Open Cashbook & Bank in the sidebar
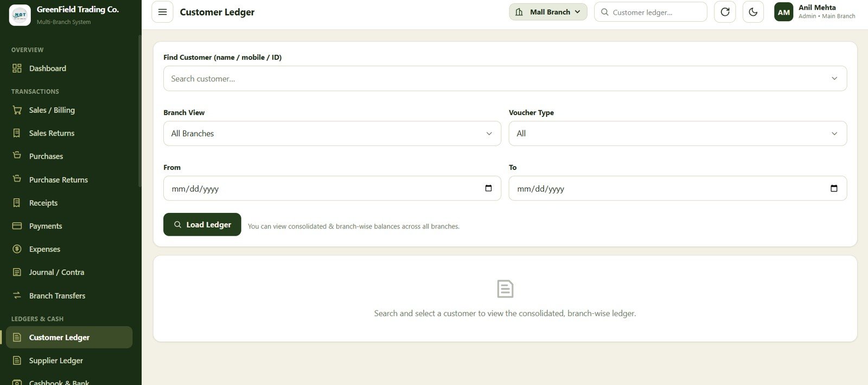The height and width of the screenshot is (385, 868). click(69, 381)
